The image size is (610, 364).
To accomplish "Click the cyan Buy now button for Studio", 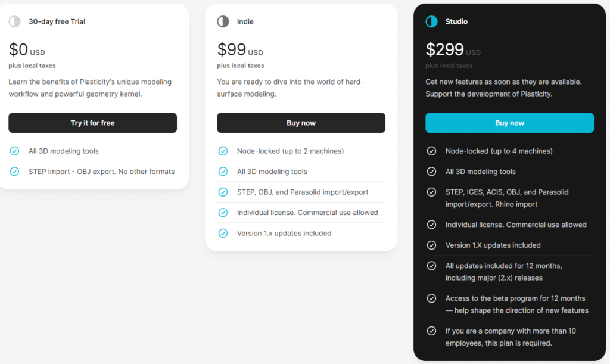I will 510,123.
